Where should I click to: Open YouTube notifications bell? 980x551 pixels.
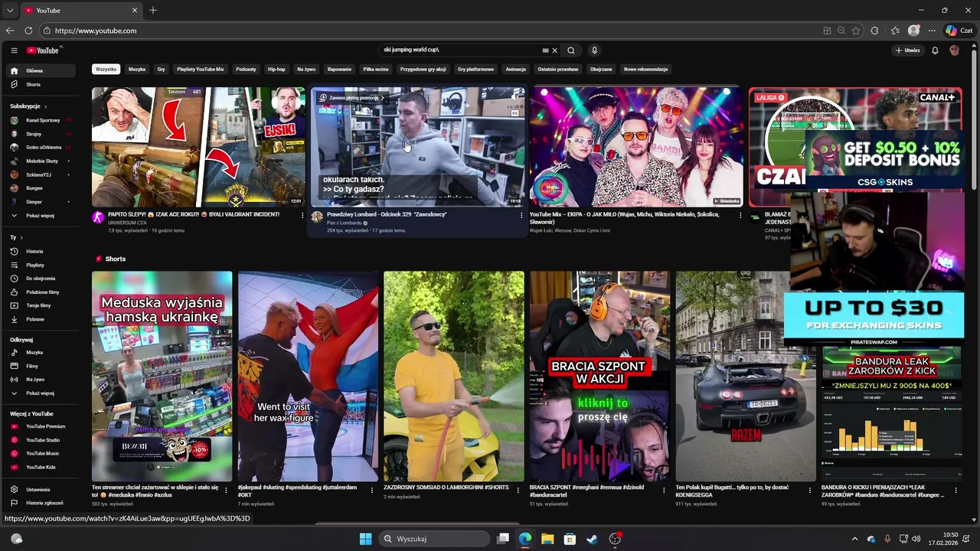pyautogui.click(x=935, y=51)
